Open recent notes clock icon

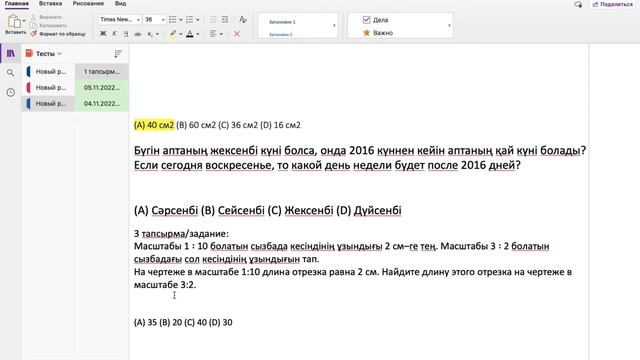click(11, 92)
